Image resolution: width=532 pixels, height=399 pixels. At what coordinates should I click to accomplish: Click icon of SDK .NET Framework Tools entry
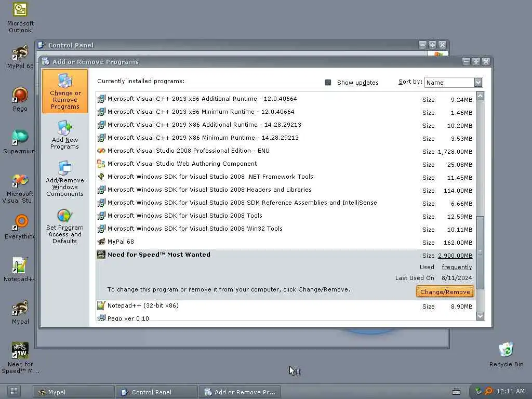pos(101,177)
